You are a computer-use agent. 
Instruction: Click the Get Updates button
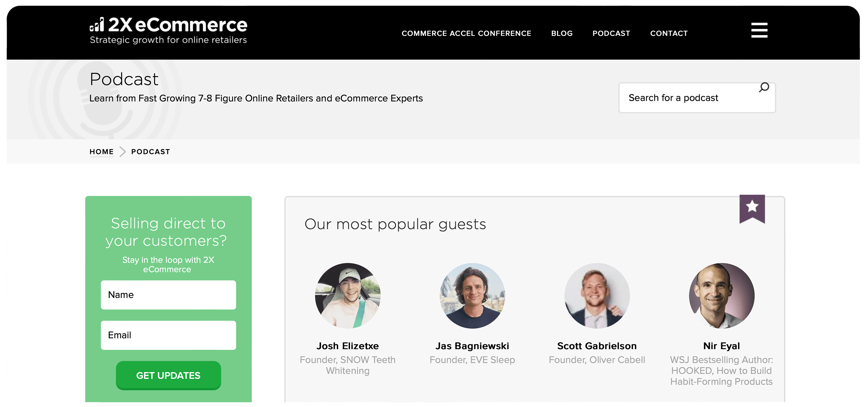168,375
